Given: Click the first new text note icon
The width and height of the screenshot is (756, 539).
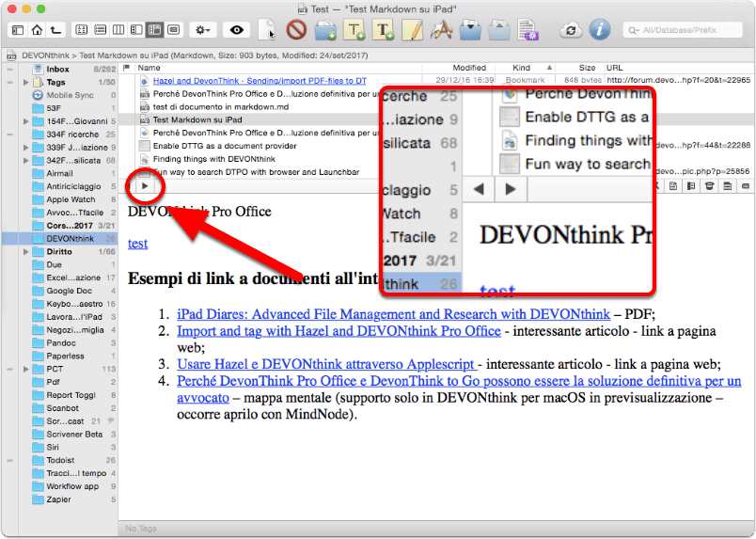Looking at the screenshot, I should (x=354, y=30).
